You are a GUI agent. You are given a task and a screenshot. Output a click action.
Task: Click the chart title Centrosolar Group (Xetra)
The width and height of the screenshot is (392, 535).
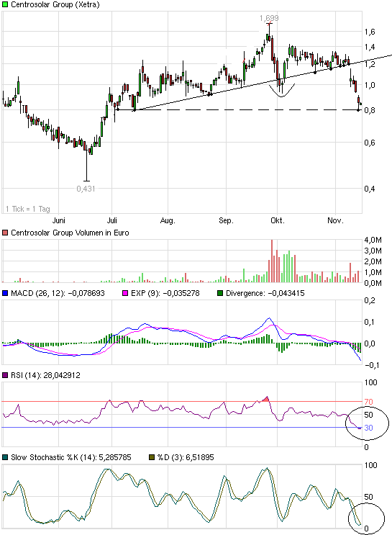[55, 5]
